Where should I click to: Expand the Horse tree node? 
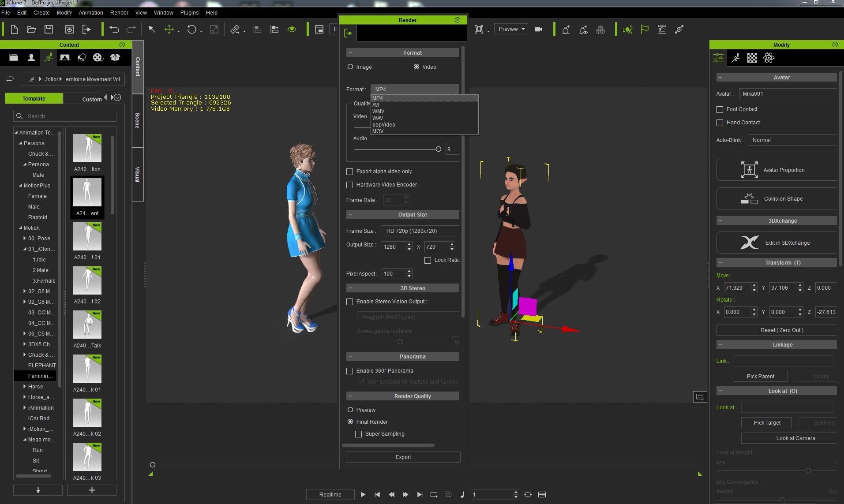pyautogui.click(x=25, y=387)
